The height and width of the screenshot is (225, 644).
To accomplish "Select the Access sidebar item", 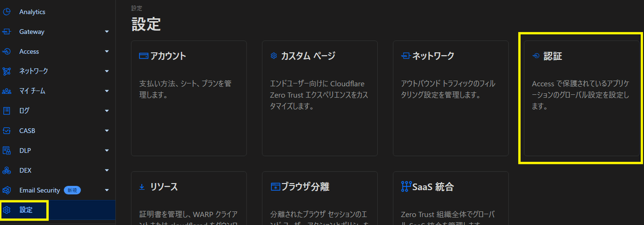I will tap(57, 51).
